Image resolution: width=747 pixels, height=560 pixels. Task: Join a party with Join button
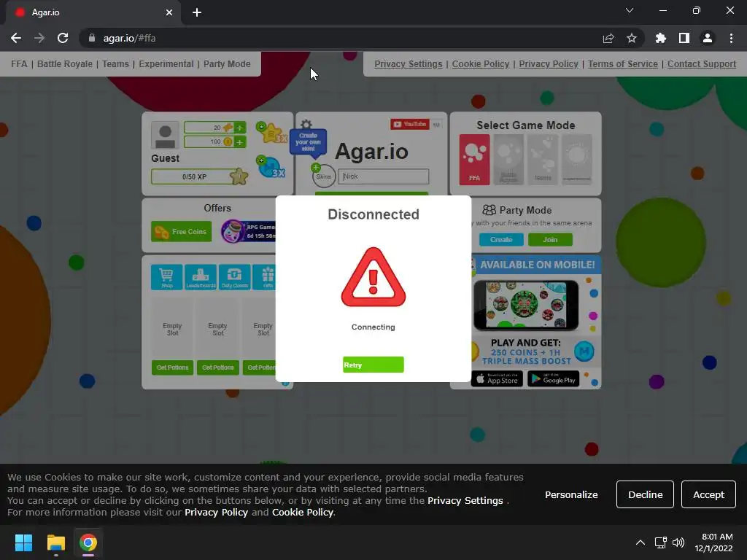(550, 239)
